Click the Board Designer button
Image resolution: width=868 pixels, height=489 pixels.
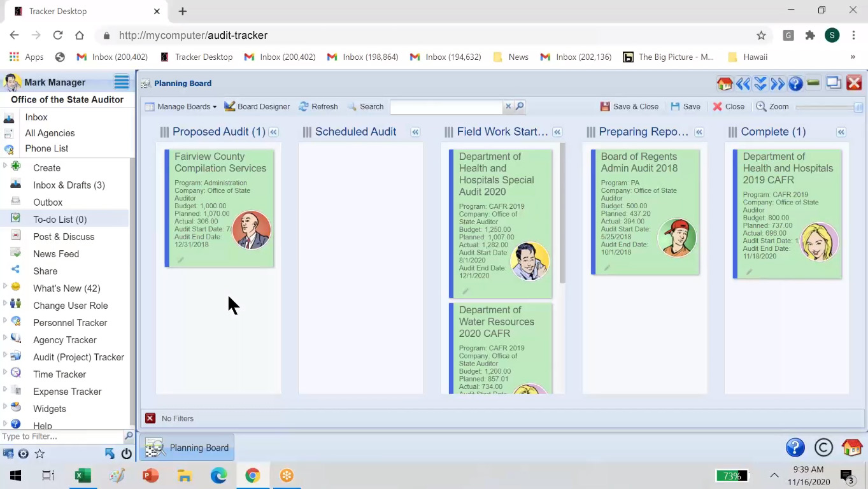pos(257,106)
